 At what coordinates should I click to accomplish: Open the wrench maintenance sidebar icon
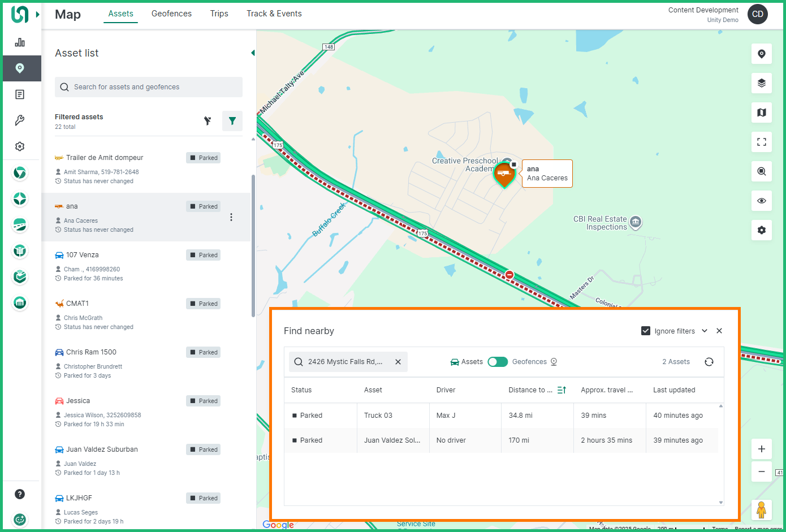click(20, 120)
